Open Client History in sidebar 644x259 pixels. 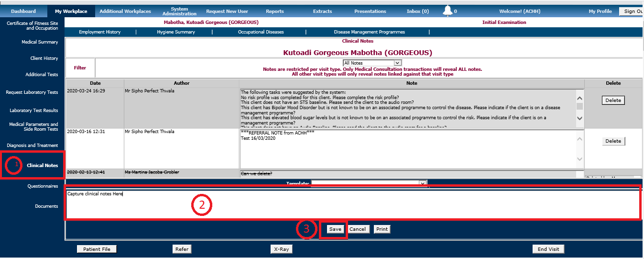coord(44,58)
